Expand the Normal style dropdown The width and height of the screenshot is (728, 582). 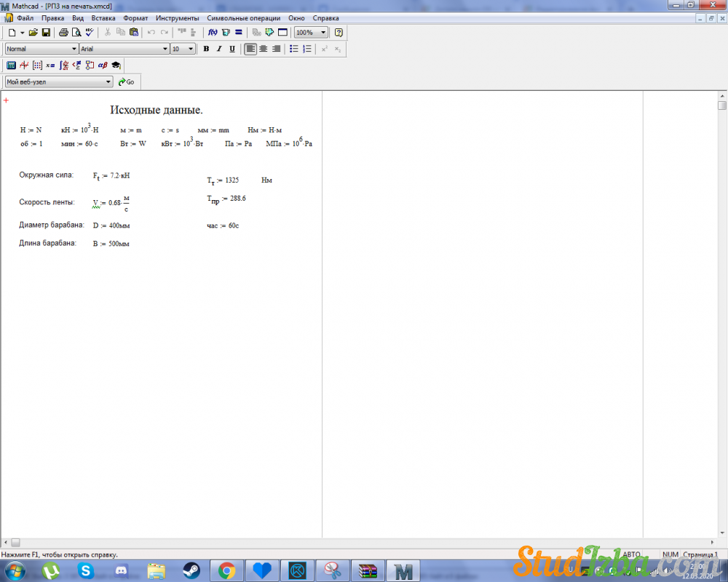click(74, 49)
